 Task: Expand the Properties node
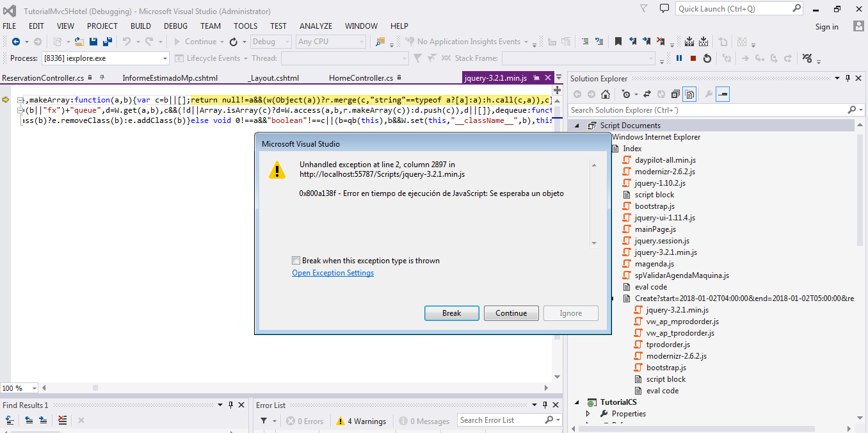(x=588, y=414)
